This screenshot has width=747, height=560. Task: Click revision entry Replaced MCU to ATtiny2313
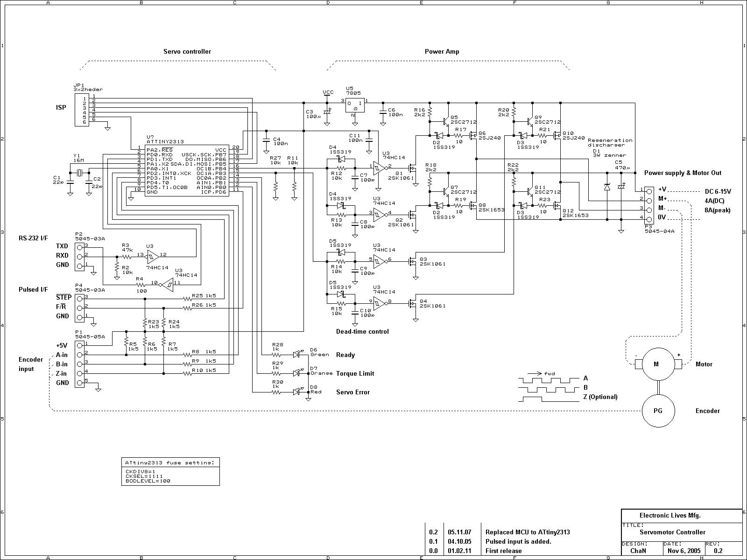pos(528,532)
